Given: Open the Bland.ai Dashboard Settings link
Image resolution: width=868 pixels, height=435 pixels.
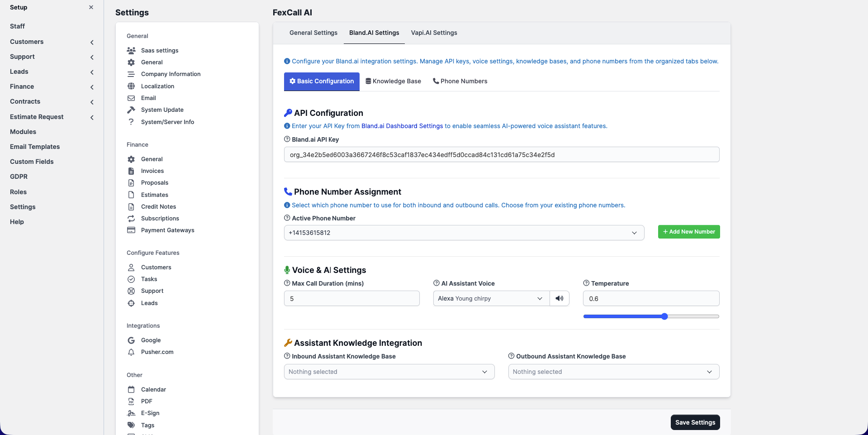Looking at the screenshot, I should point(402,126).
